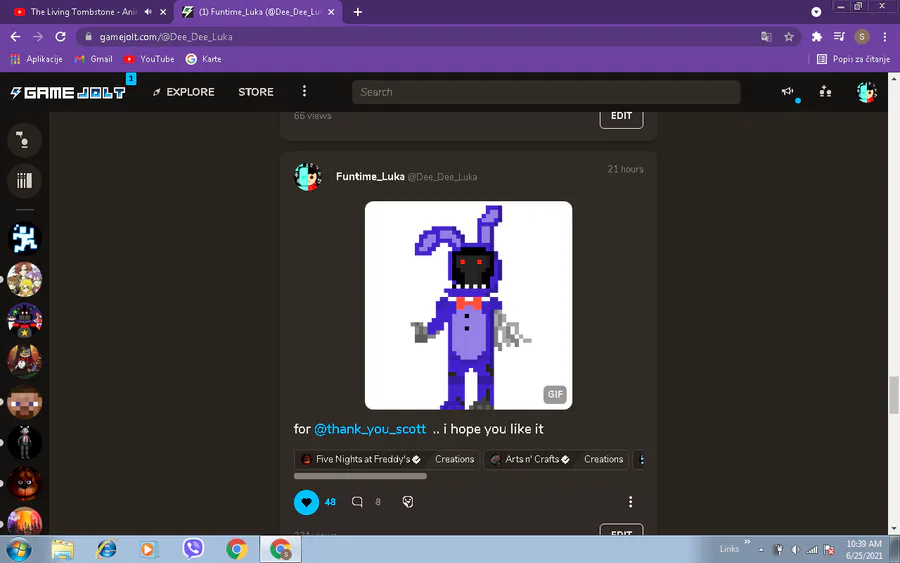Screen dimensions: 900x563
Task: Open the running pixel man community
Action: pos(24,238)
